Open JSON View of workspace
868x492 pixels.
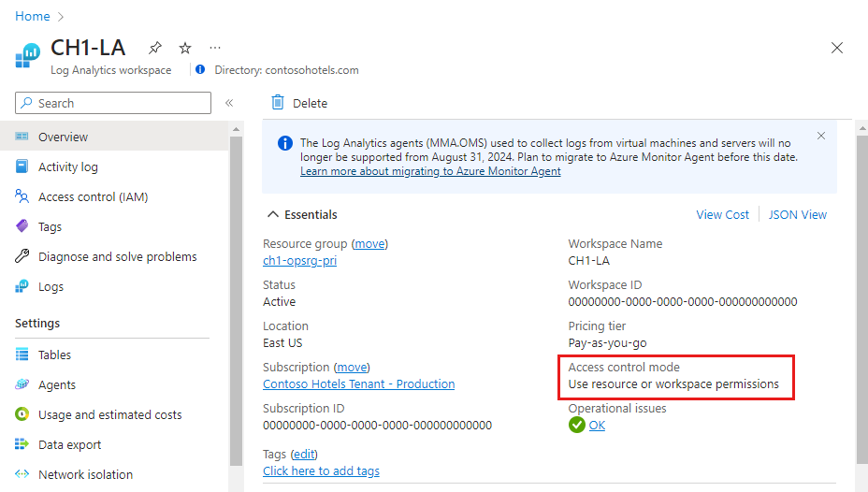(x=797, y=214)
